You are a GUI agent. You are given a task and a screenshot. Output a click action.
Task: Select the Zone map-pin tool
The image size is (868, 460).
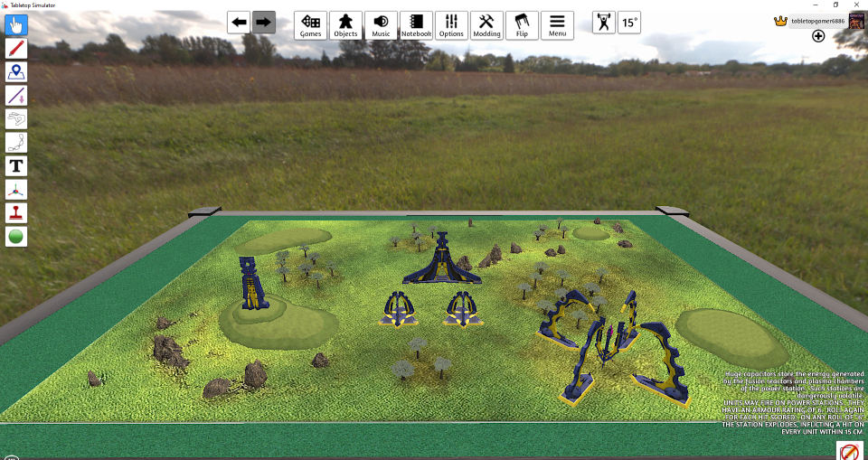tap(16, 72)
